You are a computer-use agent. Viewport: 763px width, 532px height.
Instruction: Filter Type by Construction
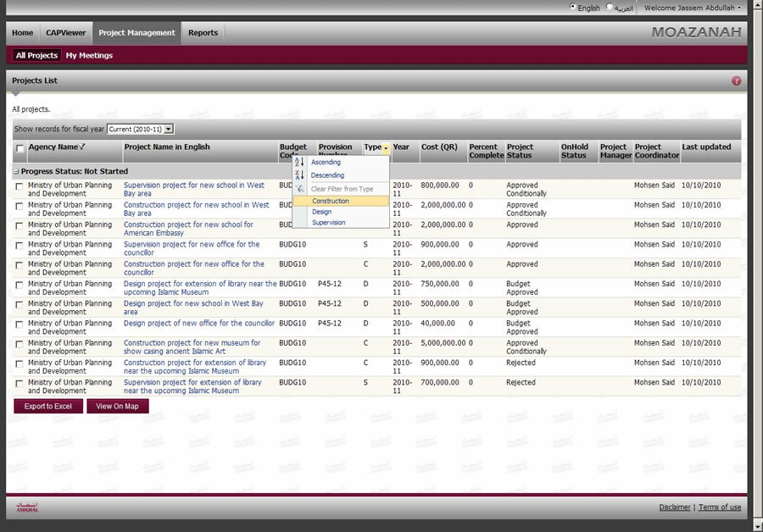point(341,201)
